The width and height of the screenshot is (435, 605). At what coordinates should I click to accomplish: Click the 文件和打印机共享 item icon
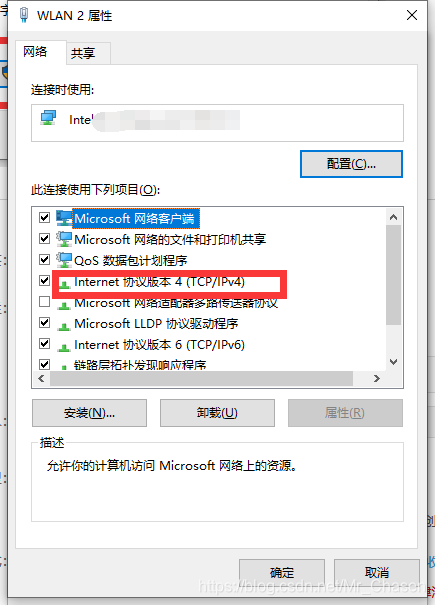pos(64,239)
